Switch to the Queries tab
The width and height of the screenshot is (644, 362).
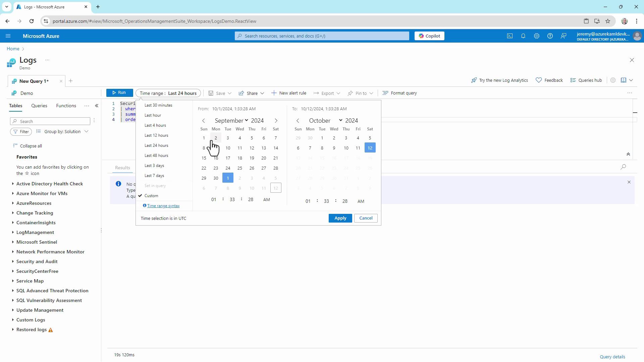(x=39, y=106)
